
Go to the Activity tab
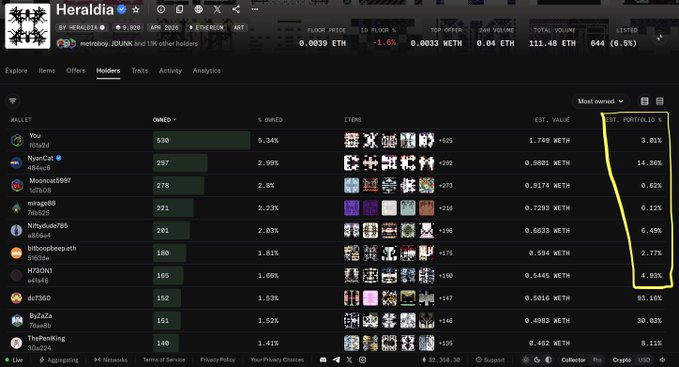click(170, 70)
